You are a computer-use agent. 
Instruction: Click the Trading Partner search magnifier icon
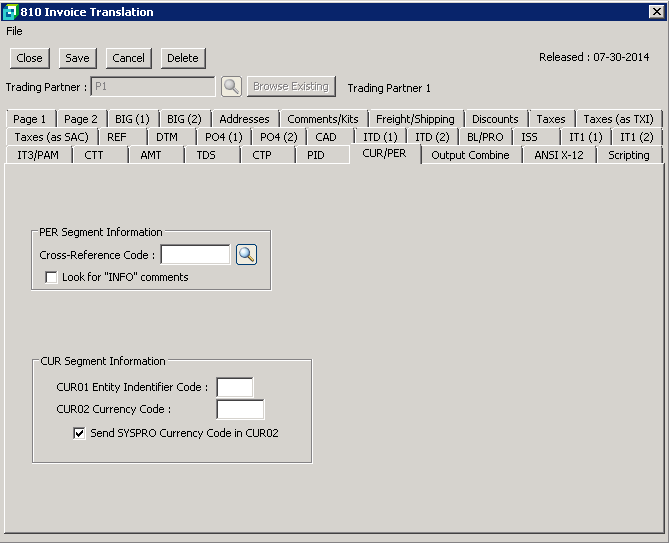231,87
